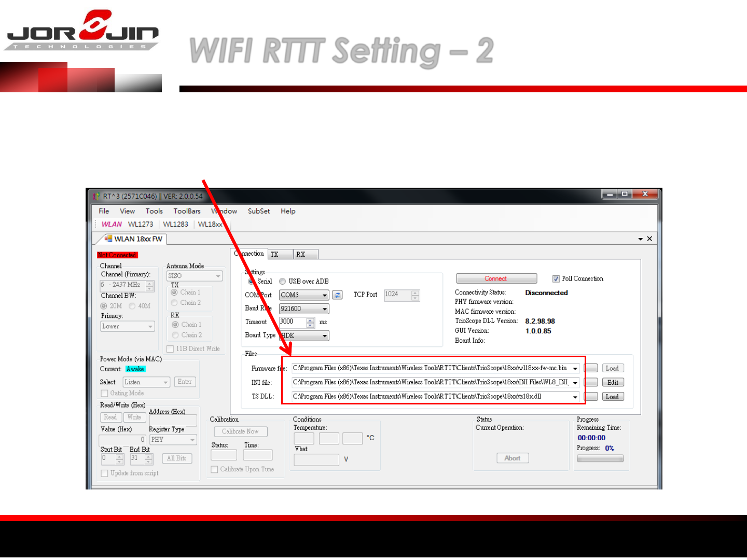Select WL1273 in the toolbar
Screen dimensions: 747x560
(x=141, y=224)
